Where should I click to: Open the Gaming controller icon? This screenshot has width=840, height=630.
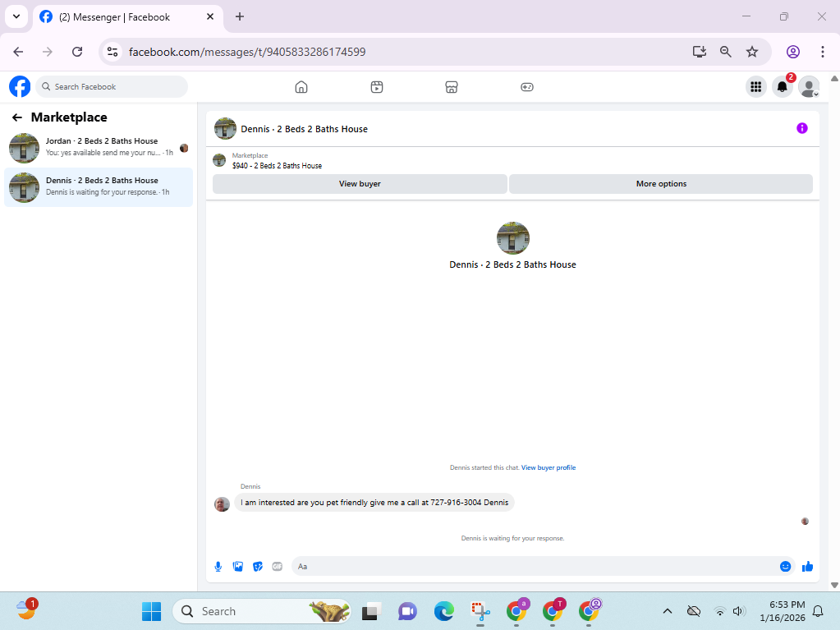[527, 87]
